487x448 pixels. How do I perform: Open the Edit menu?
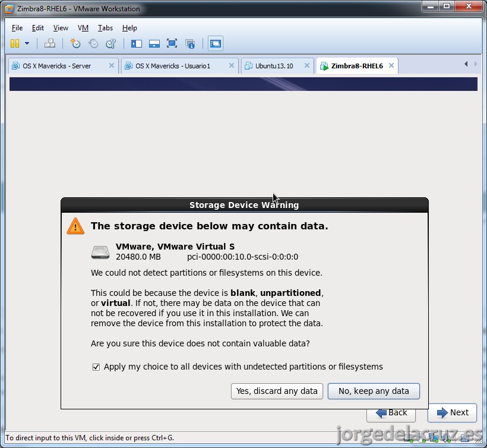[x=38, y=28]
